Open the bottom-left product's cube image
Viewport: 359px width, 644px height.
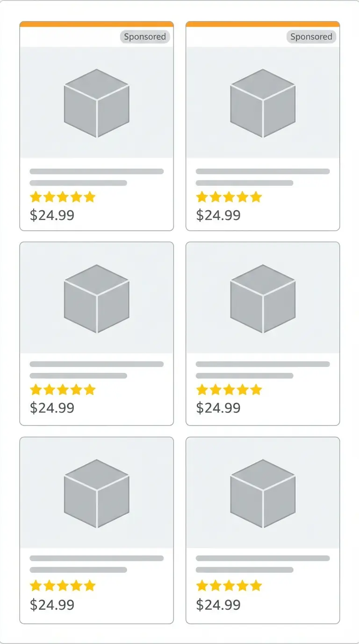tap(96, 494)
